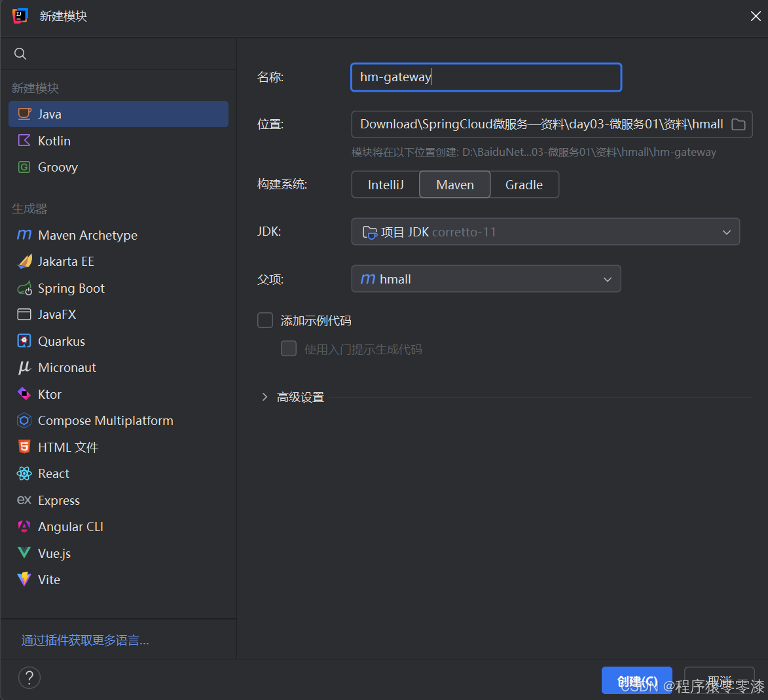Click the Ktor diamond icon

pyautogui.click(x=24, y=394)
